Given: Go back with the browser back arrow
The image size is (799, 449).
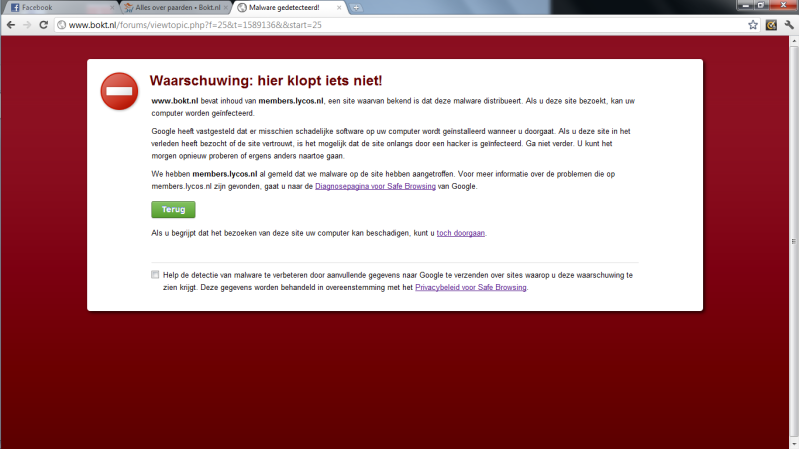Looking at the screenshot, I should pos(11,24).
